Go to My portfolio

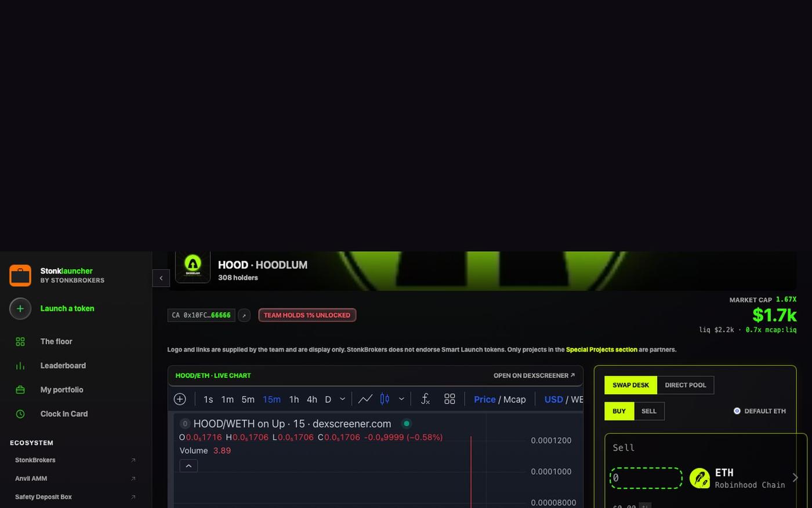coord(62,390)
